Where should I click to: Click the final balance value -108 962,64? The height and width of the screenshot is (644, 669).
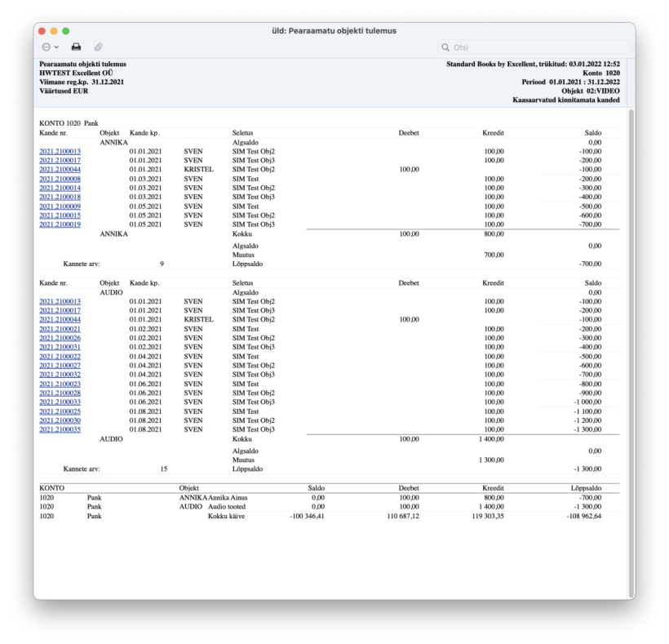583,516
